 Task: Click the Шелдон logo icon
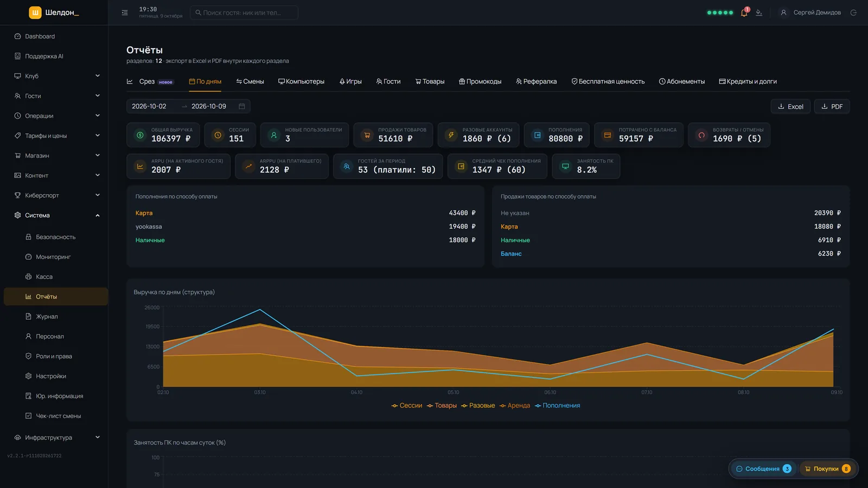click(x=35, y=12)
